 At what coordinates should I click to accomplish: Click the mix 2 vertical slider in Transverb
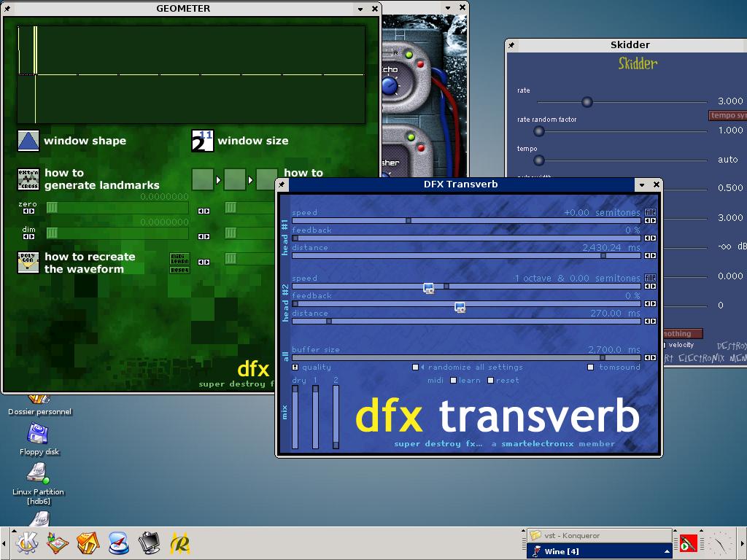pyautogui.click(x=336, y=416)
